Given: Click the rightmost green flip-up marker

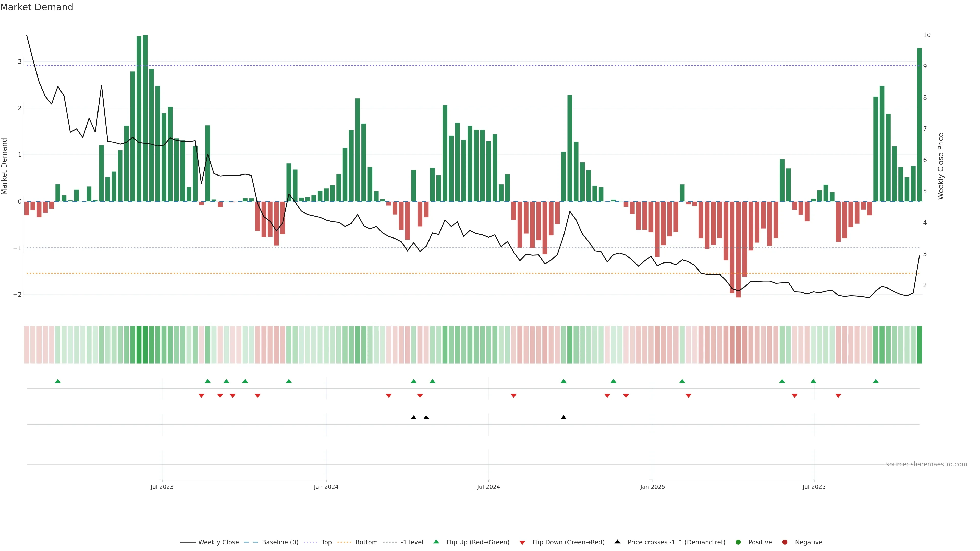Looking at the screenshot, I should [x=876, y=381].
